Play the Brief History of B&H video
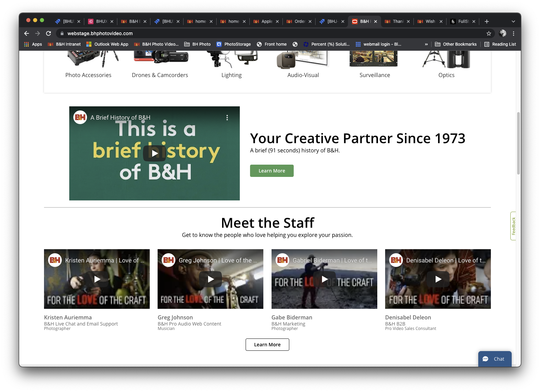 (x=155, y=153)
